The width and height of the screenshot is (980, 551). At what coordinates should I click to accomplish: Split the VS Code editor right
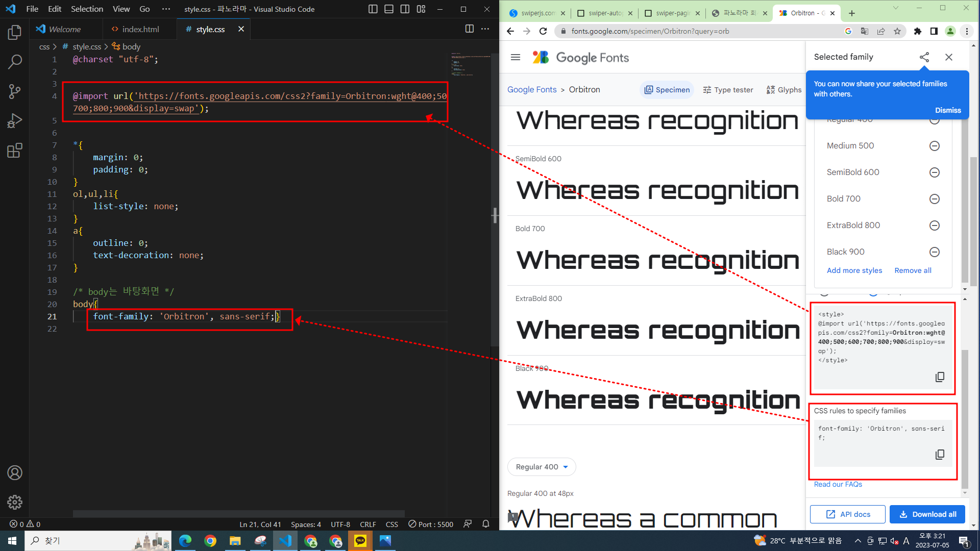[469, 29]
